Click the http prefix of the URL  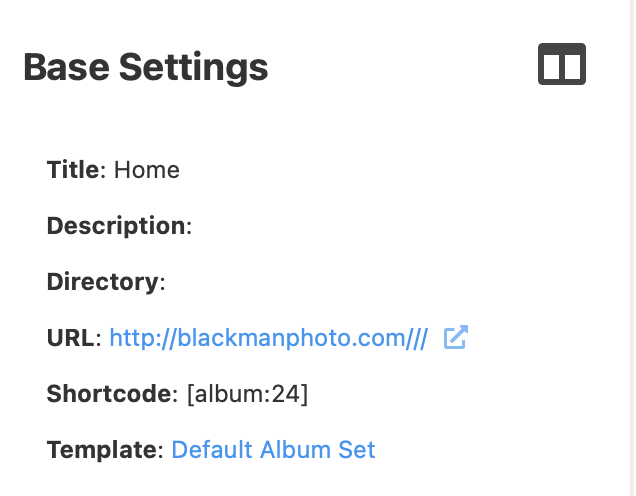(x=127, y=338)
